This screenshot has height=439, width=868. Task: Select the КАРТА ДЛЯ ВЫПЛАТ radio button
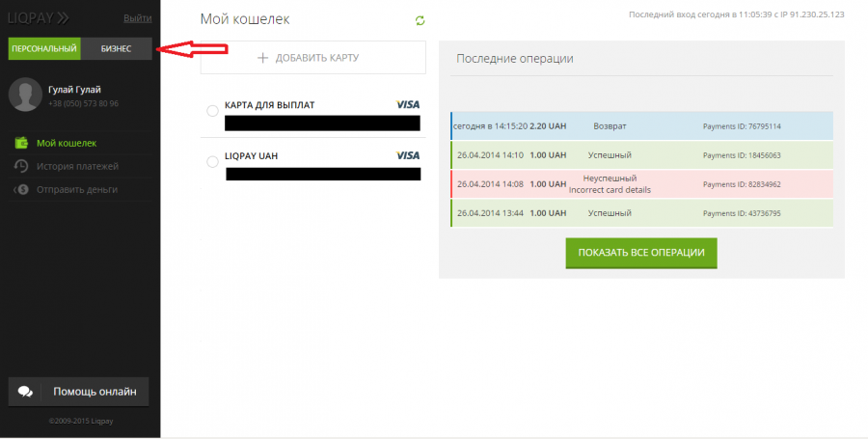(212, 111)
